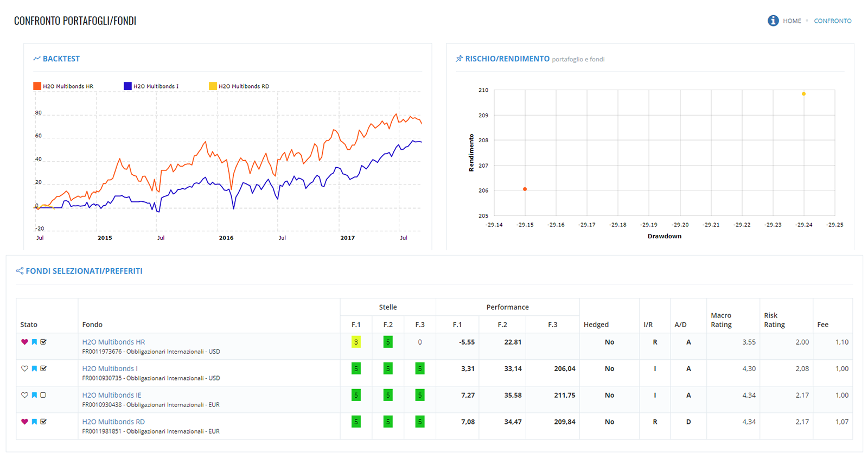Image resolution: width=868 pixels, height=458 pixels.
Task: Click the FR0011973676 ISIN description text
Action: 151,352
